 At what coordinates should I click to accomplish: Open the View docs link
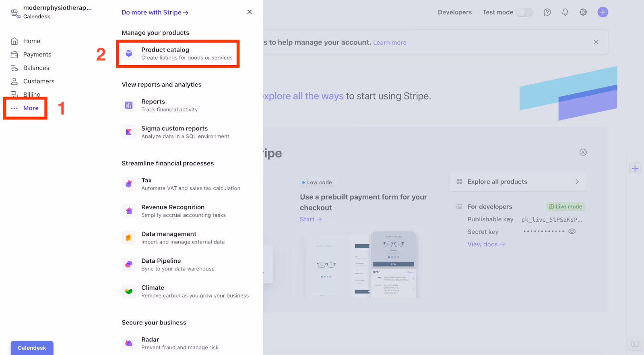point(486,244)
